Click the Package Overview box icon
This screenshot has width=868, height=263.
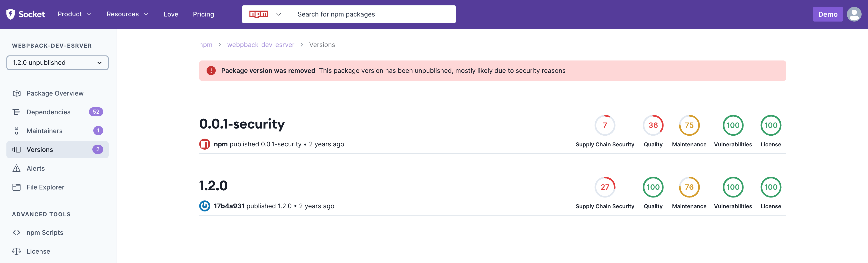(x=17, y=93)
